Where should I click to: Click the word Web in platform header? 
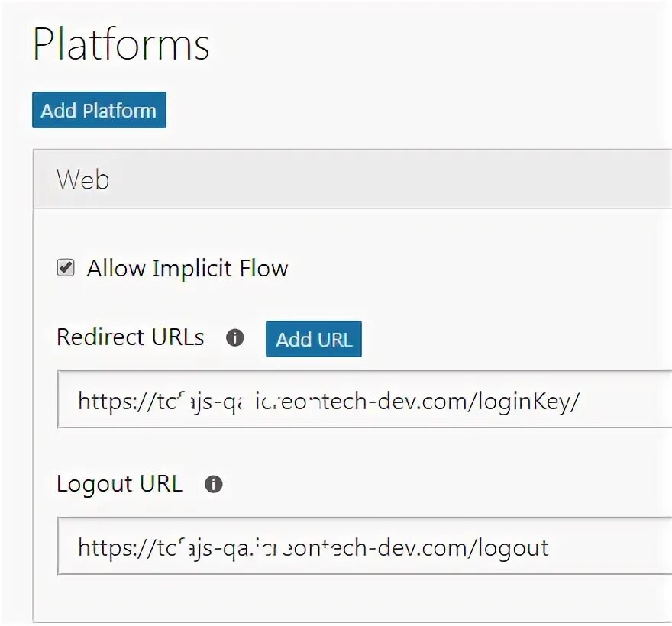pos(82,179)
